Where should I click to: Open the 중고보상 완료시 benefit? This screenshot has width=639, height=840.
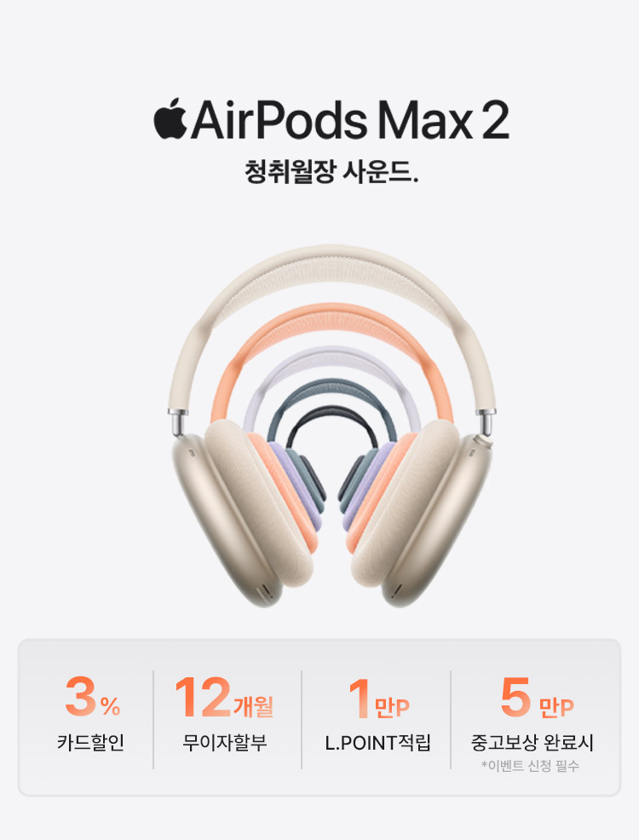point(532,743)
